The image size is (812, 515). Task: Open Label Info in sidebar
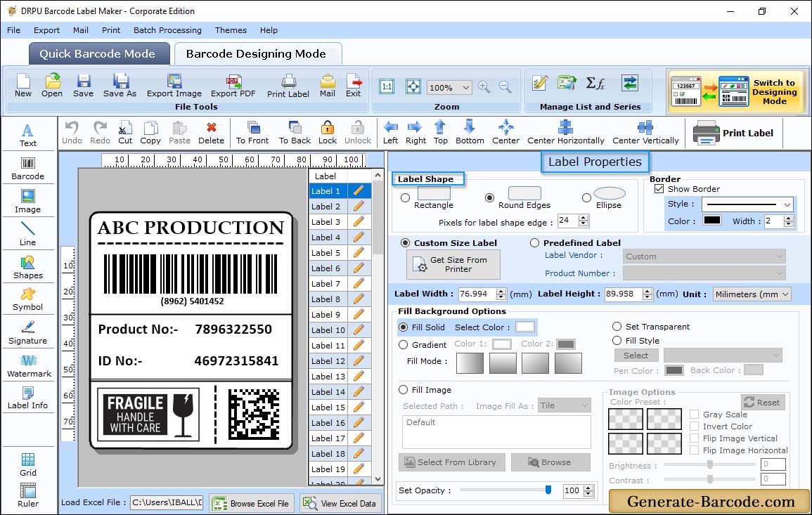(28, 398)
